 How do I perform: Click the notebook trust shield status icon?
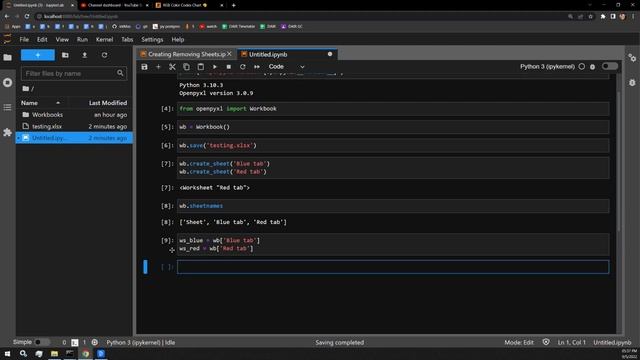[x=546, y=342]
